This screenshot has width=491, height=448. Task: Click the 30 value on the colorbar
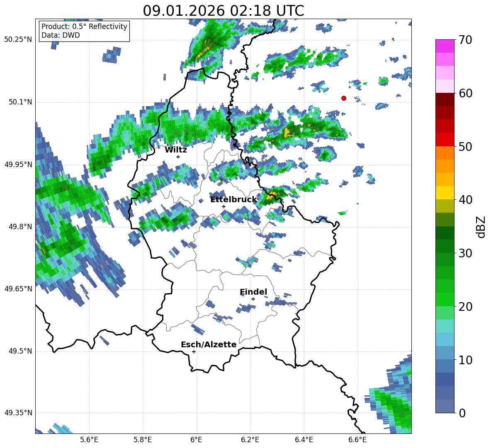(465, 253)
